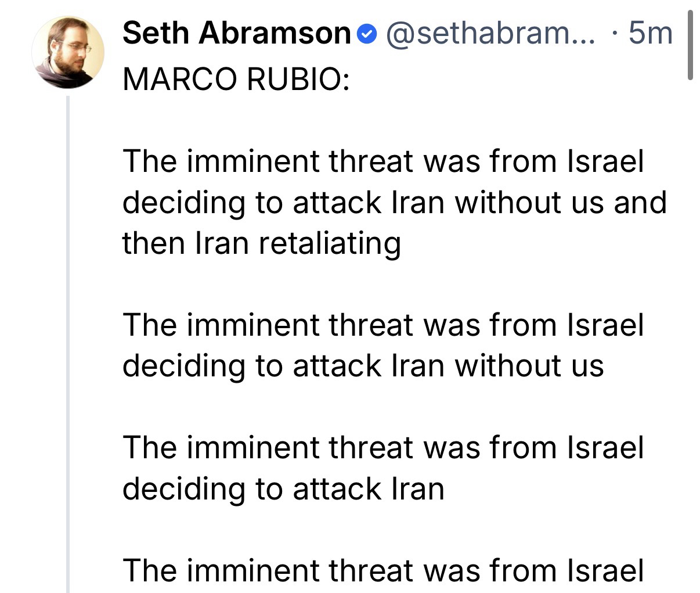Click second paragraph's line ending "without us"
Screen dimensions: 700x593
(x=363, y=366)
